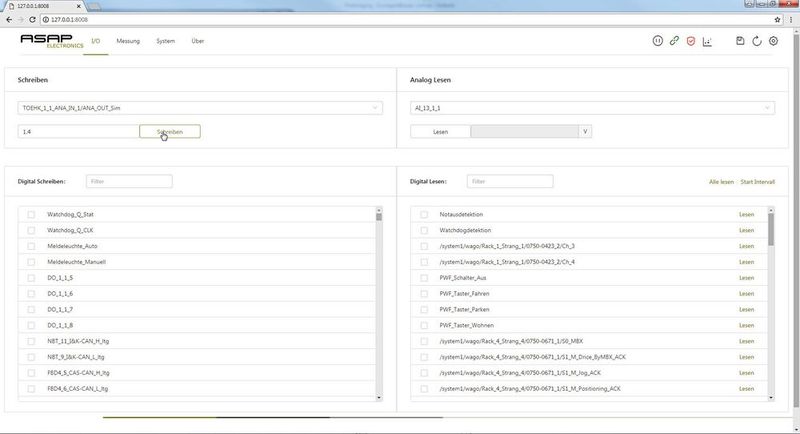Click the Digital Lesen list scroll-down arrow
This screenshot has height=434, width=800.
click(771, 398)
